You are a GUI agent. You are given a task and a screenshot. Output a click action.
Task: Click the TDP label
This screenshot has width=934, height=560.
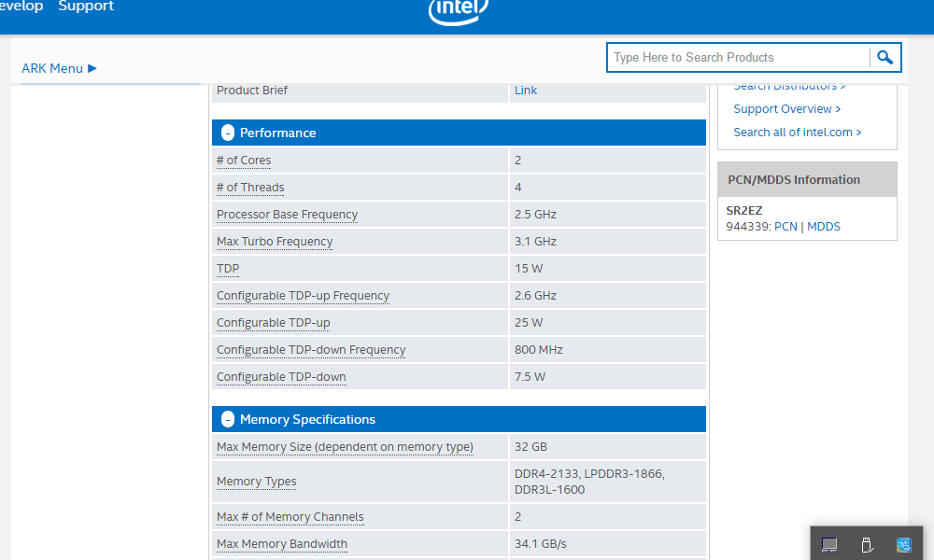pos(228,269)
